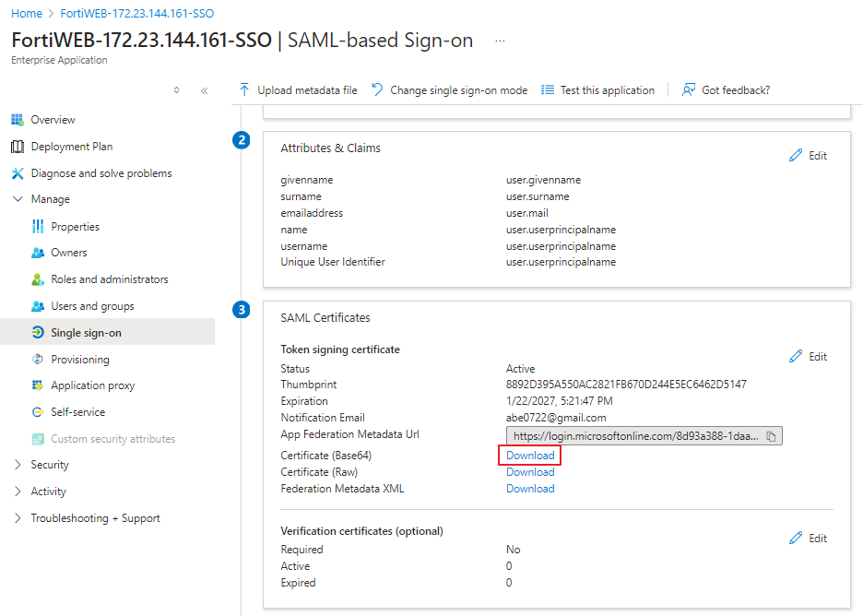Screen dimensions: 863x616
Task: Click Upload metadata file button
Action: point(298,90)
